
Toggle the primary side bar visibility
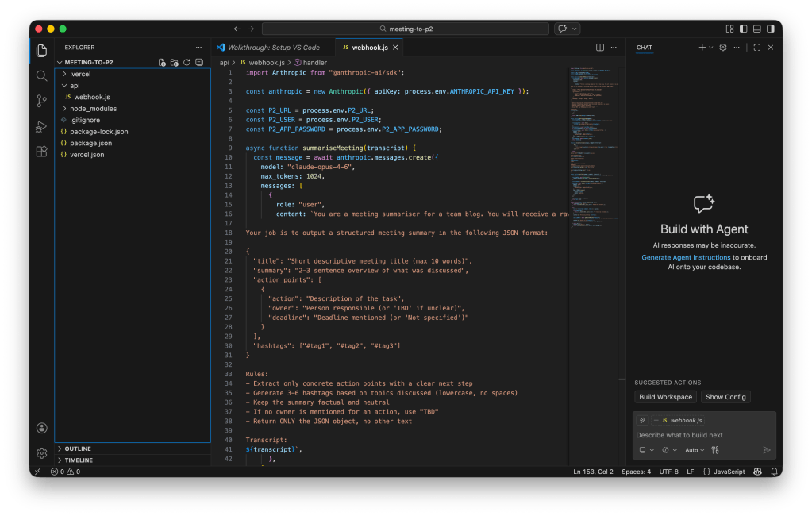coord(742,29)
